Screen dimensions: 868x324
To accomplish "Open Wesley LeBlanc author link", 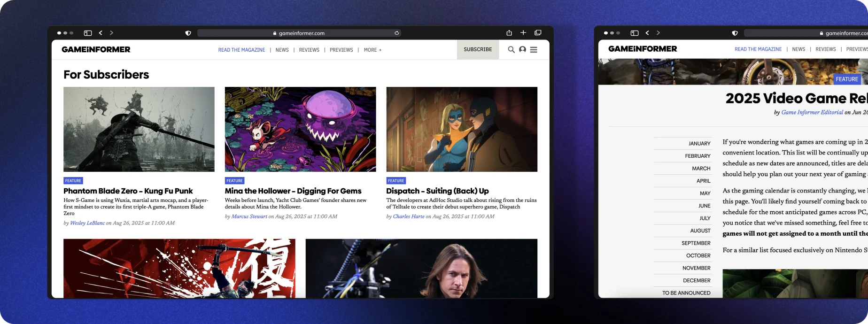I will 87,223.
